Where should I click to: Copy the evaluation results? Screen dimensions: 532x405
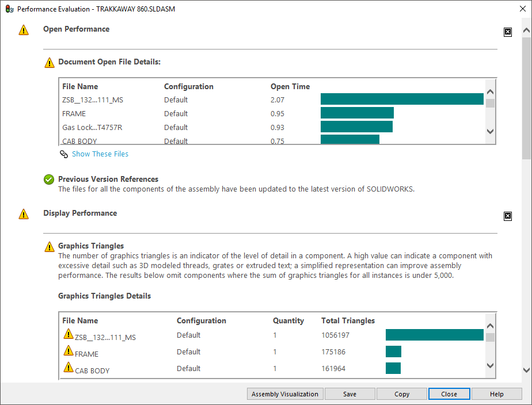(402, 394)
